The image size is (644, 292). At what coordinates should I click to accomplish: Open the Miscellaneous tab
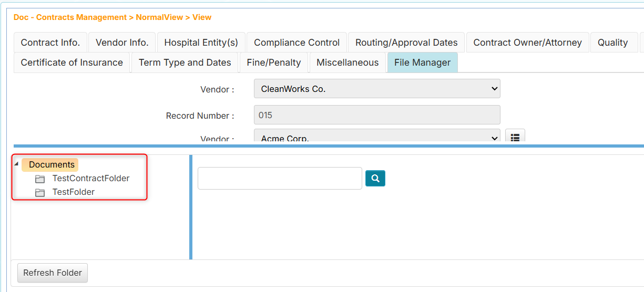point(347,62)
